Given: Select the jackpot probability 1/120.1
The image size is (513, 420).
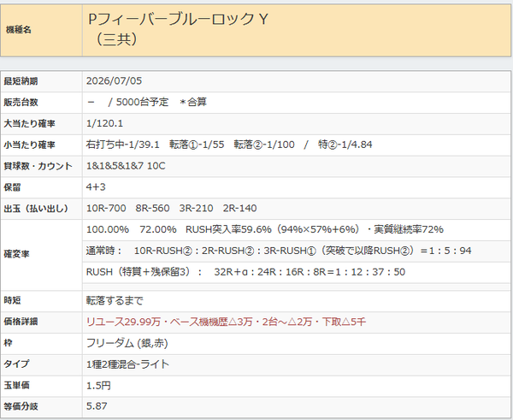Looking at the screenshot, I should pos(104,123).
